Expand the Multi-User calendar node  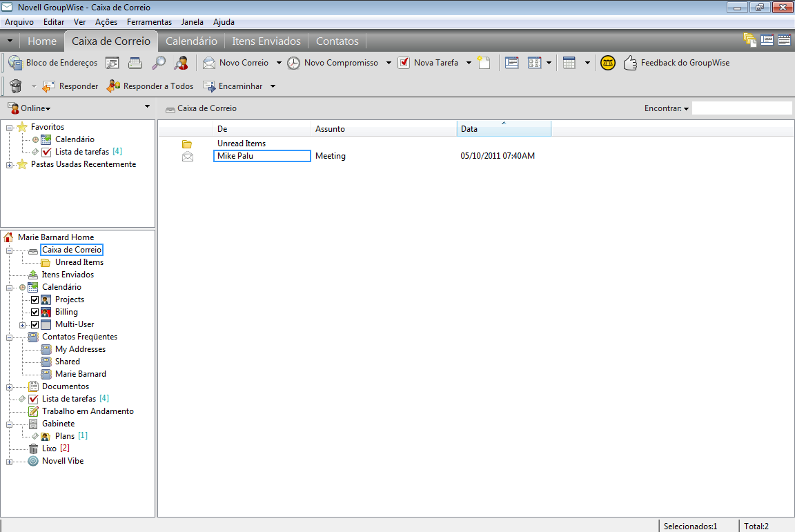point(22,325)
